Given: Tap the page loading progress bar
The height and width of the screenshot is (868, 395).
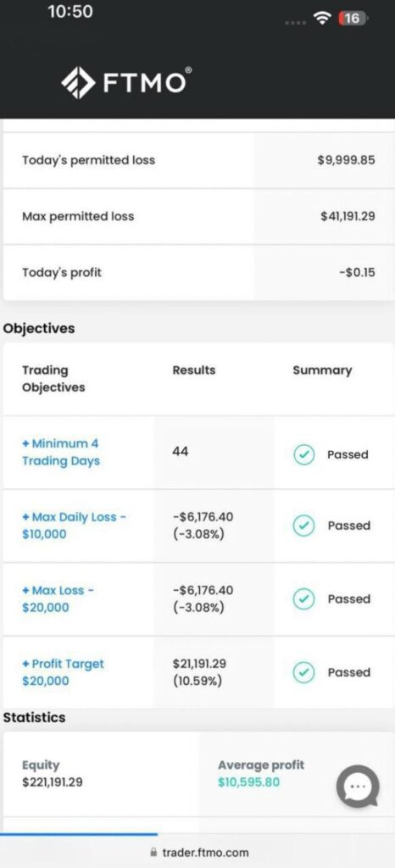Looking at the screenshot, I should point(79,834).
